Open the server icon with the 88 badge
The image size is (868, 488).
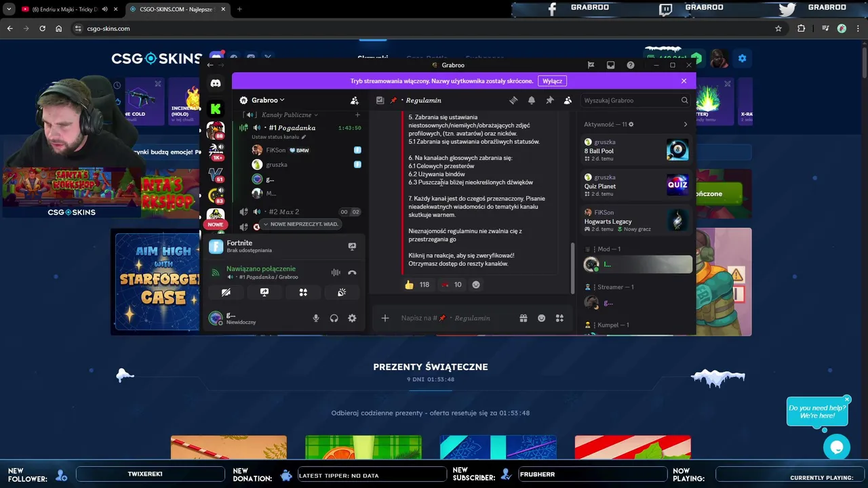click(x=216, y=129)
